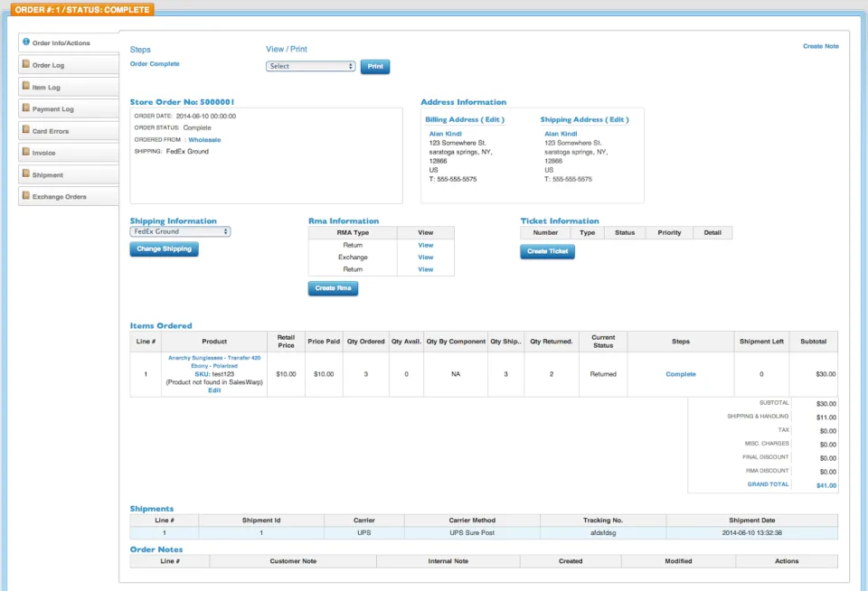Click the order date 2014-06-10 00:00:00
Screen dimensions: 868x591
[206, 117]
